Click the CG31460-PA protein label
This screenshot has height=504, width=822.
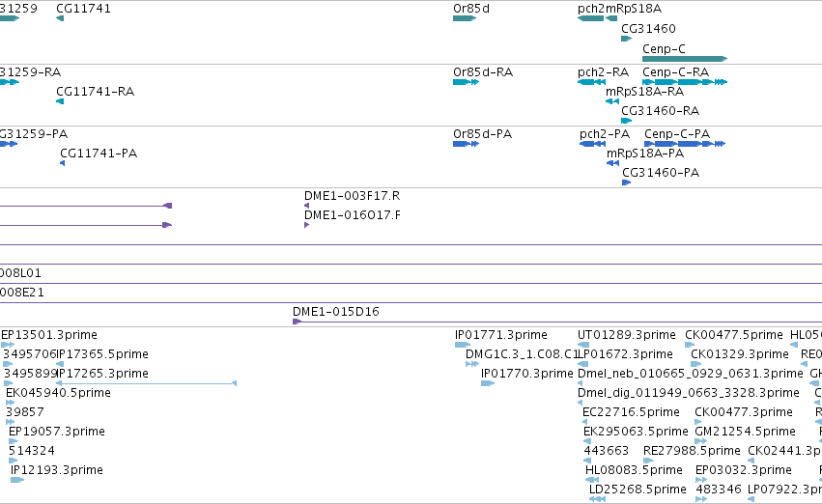[x=661, y=173]
